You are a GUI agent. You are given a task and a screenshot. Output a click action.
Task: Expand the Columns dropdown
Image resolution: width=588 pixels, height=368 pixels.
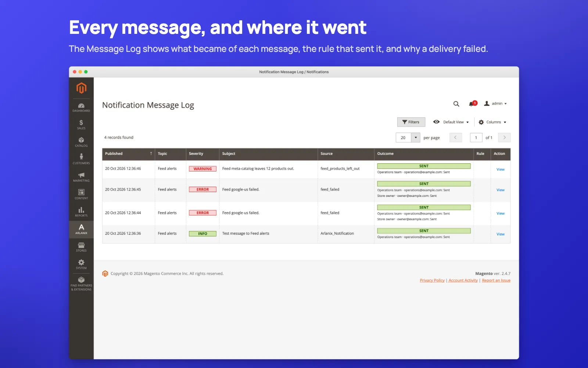tap(492, 122)
